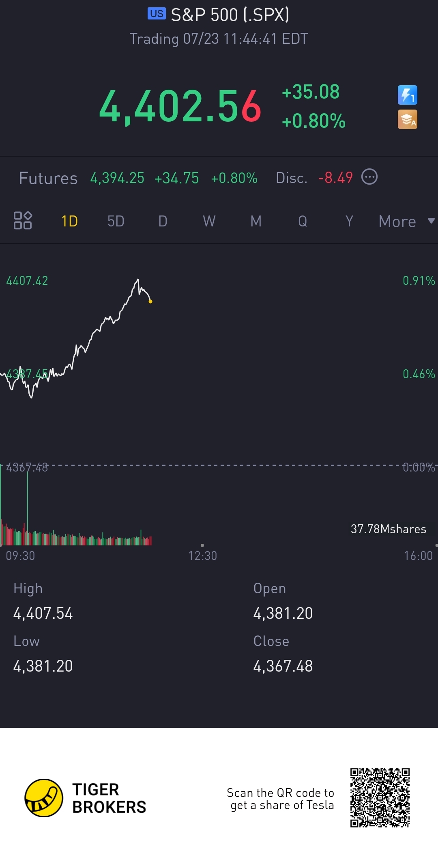Tap the Futures 4,394.25 quote
This screenshot has width=438, height=868.
point(117,178)
